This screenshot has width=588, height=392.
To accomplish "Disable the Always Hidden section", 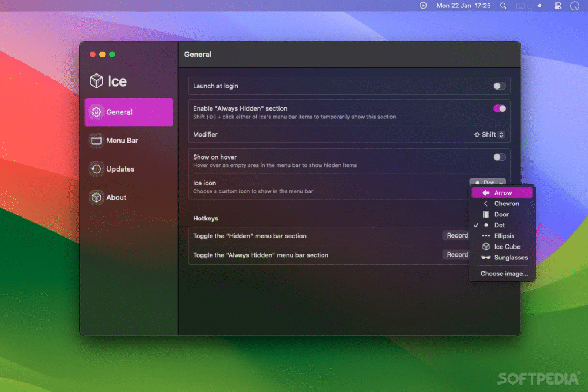I will click(x=499, y=108).
